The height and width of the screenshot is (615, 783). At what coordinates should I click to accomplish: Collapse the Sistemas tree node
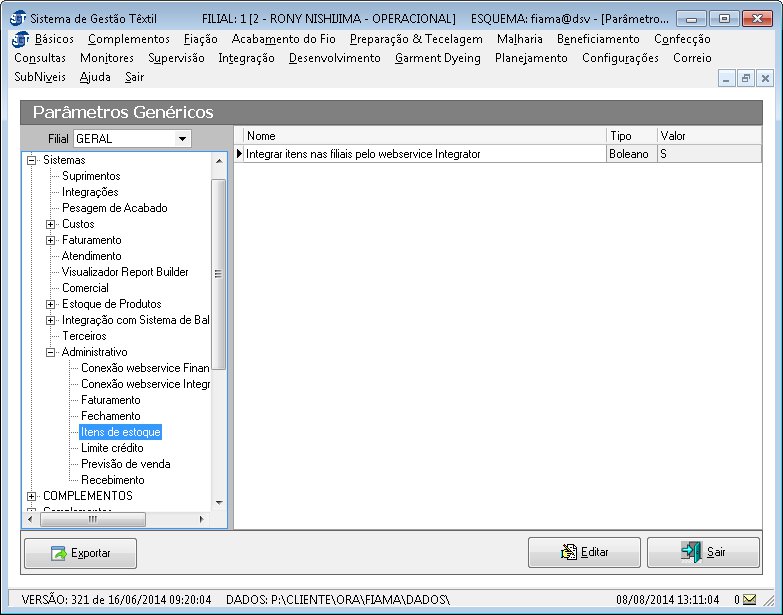click(x=32, y=160)
